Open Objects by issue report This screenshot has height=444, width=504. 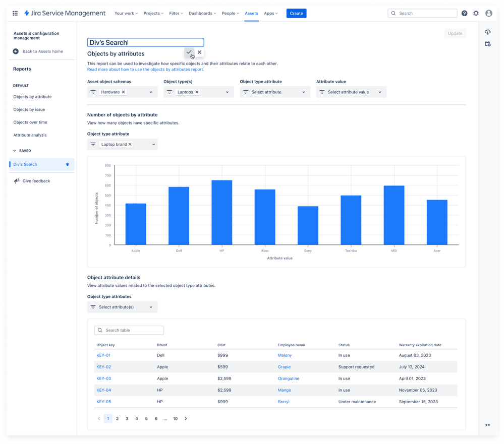(29, 109)
